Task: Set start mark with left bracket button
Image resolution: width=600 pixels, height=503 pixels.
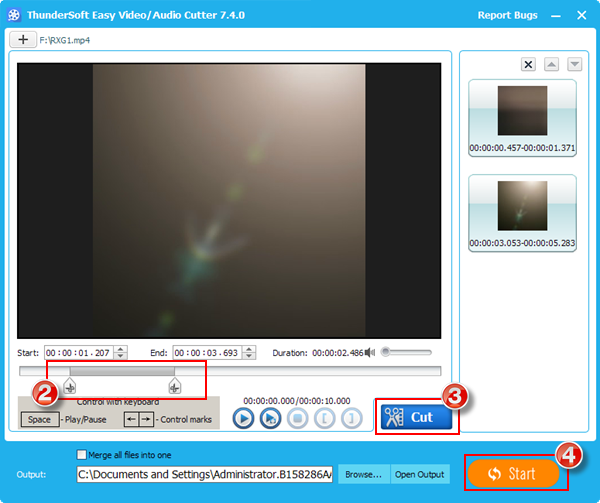Action: (x=324, y=419)
